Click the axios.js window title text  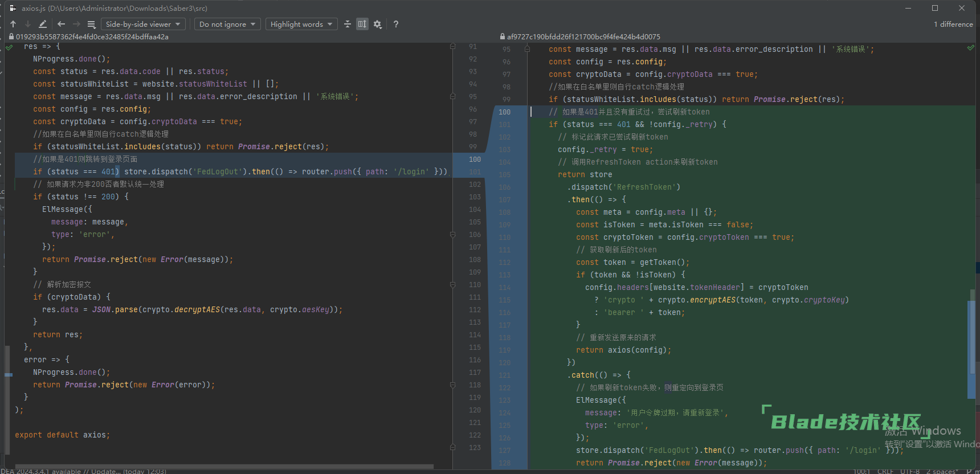click(114, 8)
